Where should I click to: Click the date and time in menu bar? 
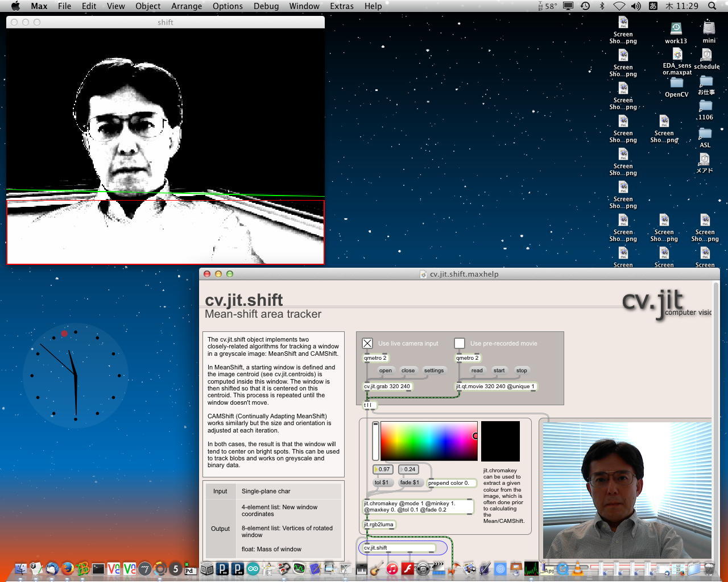[x=681, y=6]
